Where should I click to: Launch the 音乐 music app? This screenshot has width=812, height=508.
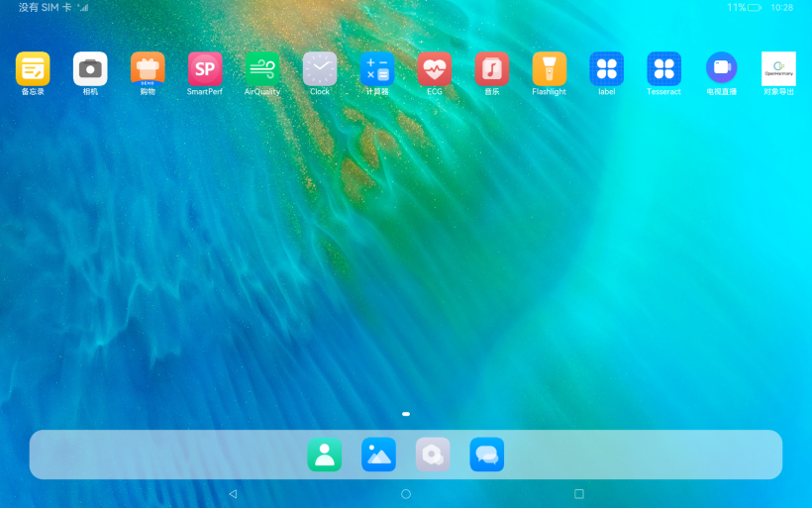492,68
